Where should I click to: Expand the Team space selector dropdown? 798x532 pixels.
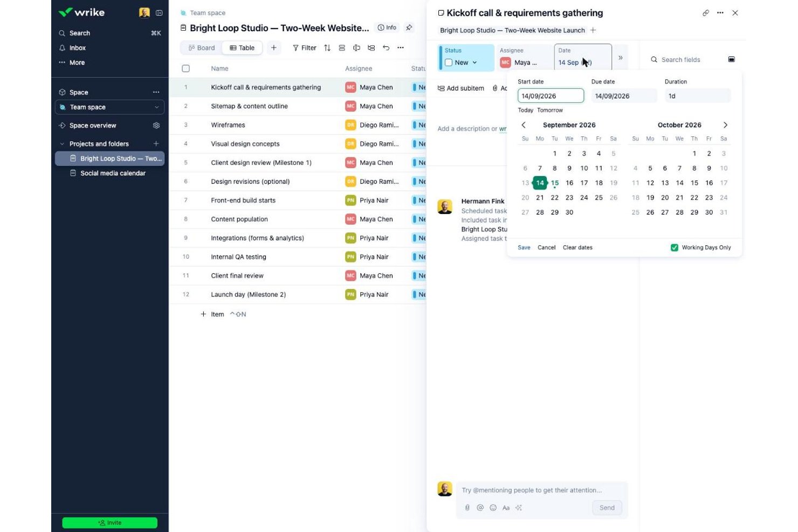110,107
